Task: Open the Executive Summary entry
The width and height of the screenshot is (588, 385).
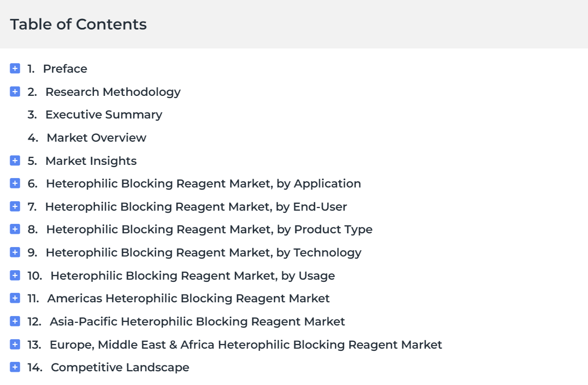Action: [104, 115]
